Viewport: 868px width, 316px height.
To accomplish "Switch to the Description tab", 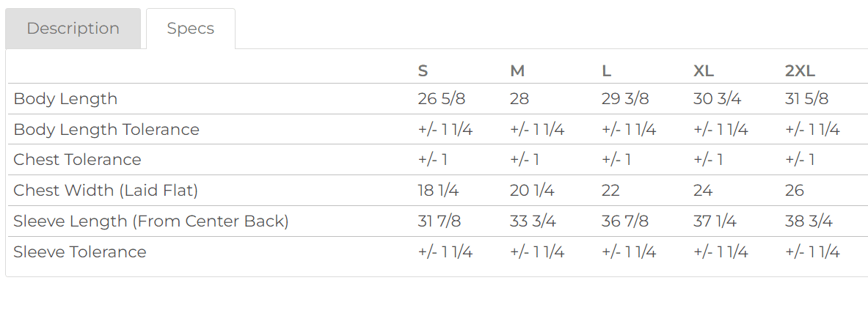I will (73, 29).
